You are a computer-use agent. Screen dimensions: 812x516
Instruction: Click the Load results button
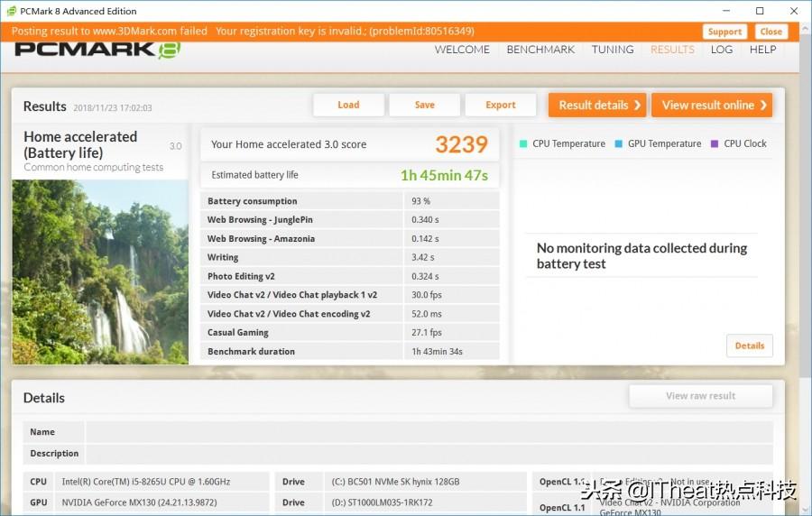click(x=348, y=105)
